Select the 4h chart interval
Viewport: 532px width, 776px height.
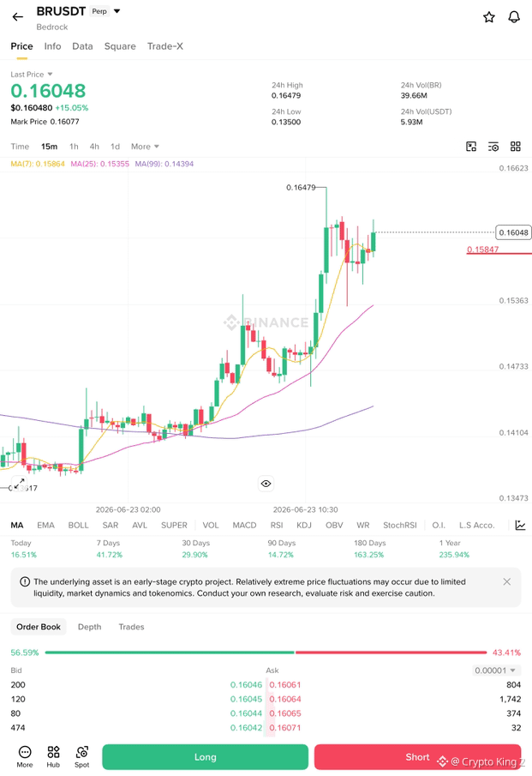point(94,147)
